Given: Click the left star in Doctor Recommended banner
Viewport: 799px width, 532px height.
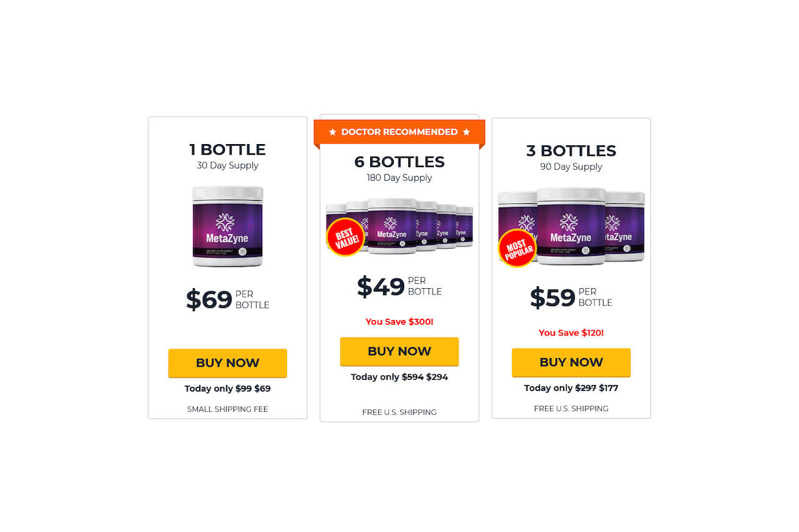Looking at the screenshot, I should 333,132.
